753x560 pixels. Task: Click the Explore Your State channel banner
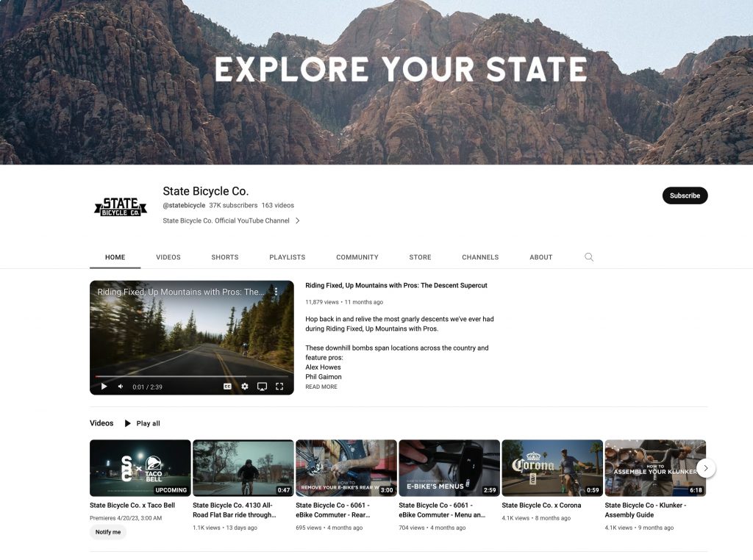[x=376, y=82]
